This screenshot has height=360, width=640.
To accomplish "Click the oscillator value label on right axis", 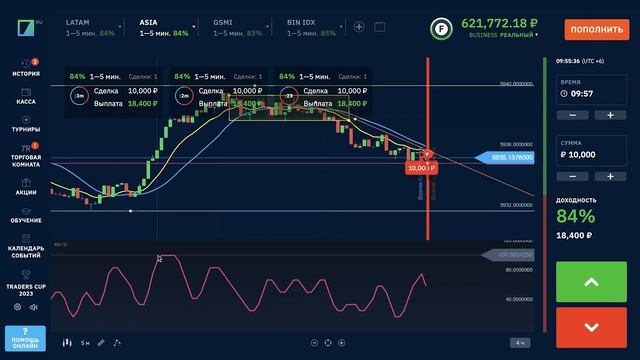I will pyautogui.click(x=508, y=255).
